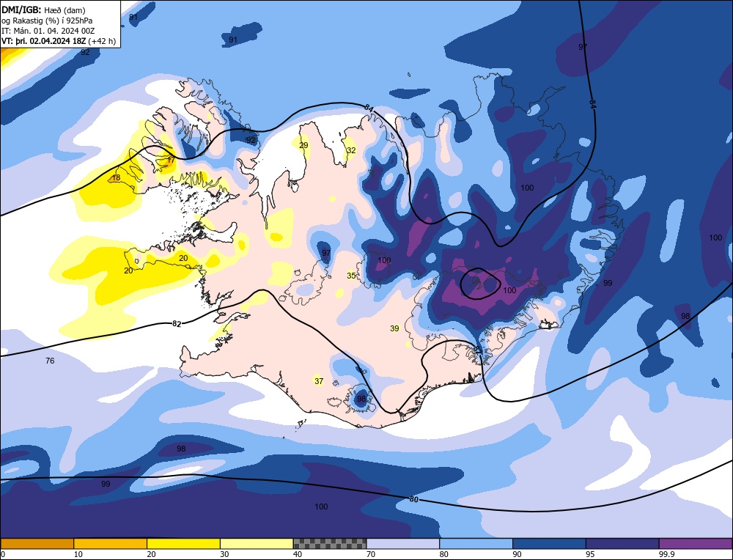Click the '18' value in yellow Westfjords area
The image size is (733, 560).
coord(116,177)
